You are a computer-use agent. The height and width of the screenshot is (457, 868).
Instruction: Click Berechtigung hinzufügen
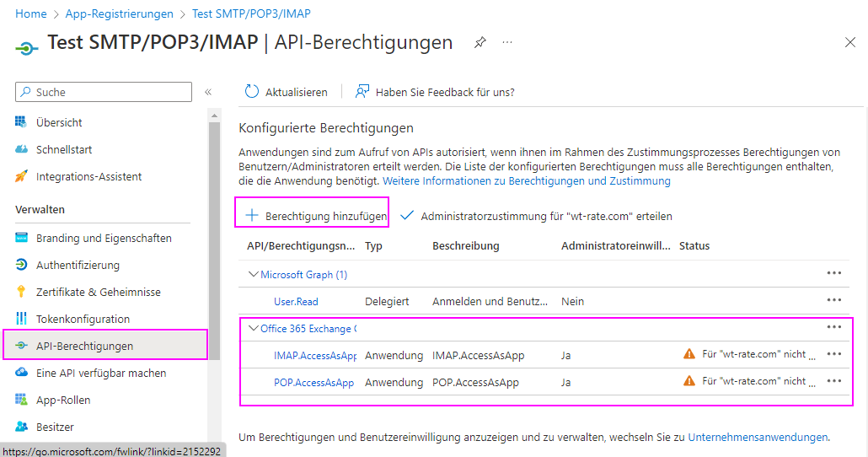point(316,216)
